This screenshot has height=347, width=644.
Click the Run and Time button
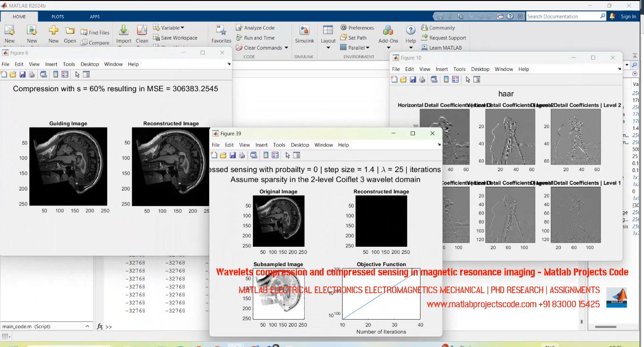258,38
